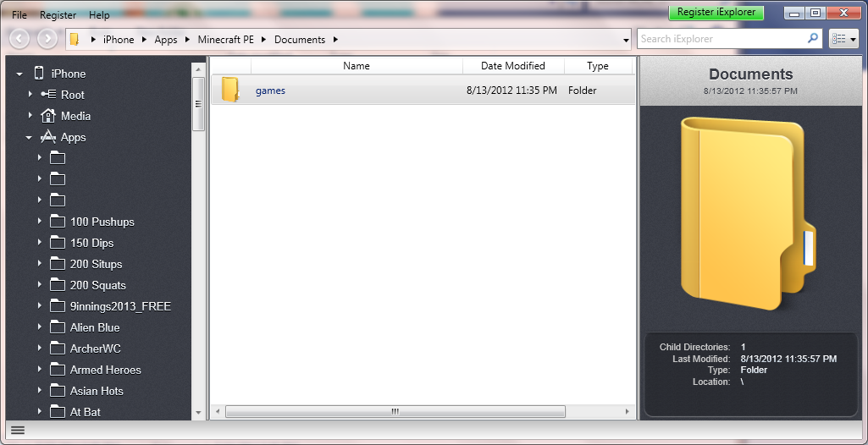Screen dimensions: 868x445
Task: Select Media in the sidebar
Action: pyautogui.click(x=76, y=116)
